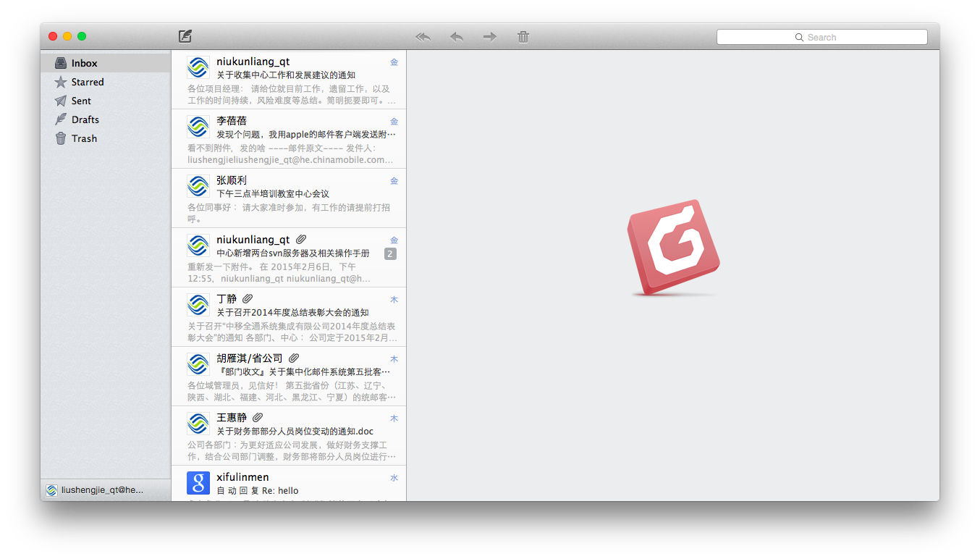Click sender avatar of 胡雁淇/省公司

point(198,364)
